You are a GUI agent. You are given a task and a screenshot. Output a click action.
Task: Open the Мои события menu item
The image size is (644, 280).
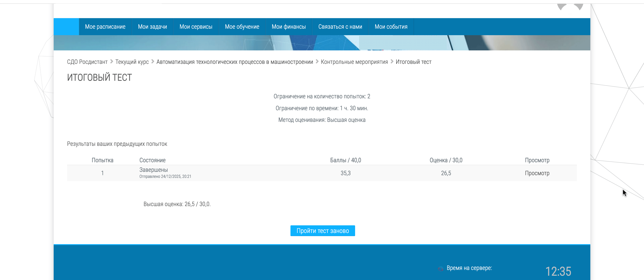(x=391, y=27)
